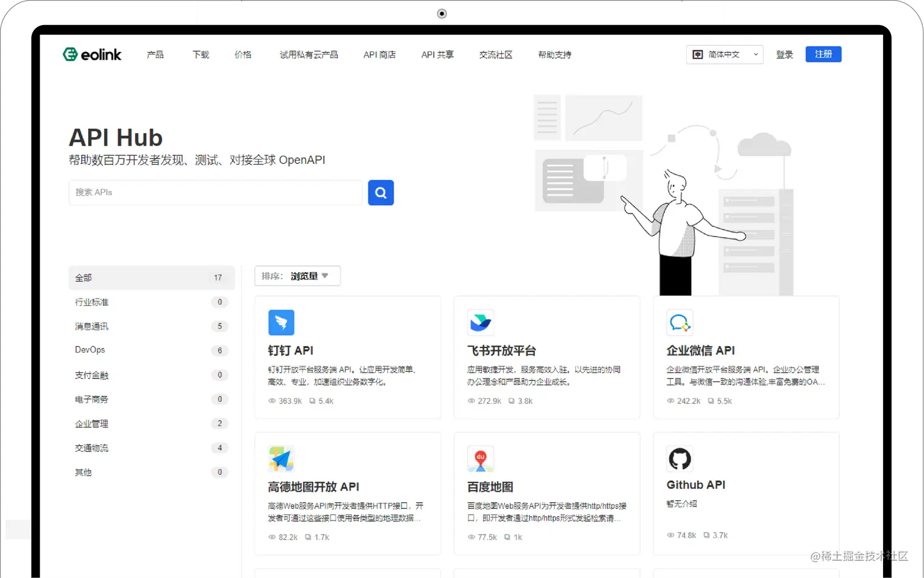The height and width of the screenshot is (578, 924).
Task: Click the Github API octocat icon
Action: 679,459
